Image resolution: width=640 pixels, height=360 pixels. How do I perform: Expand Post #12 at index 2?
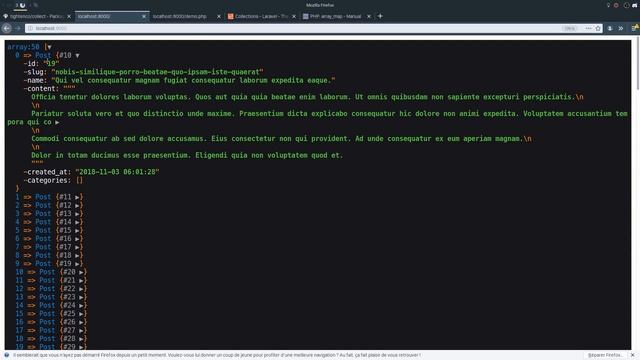pyautogui.click(x=77, y=205)
